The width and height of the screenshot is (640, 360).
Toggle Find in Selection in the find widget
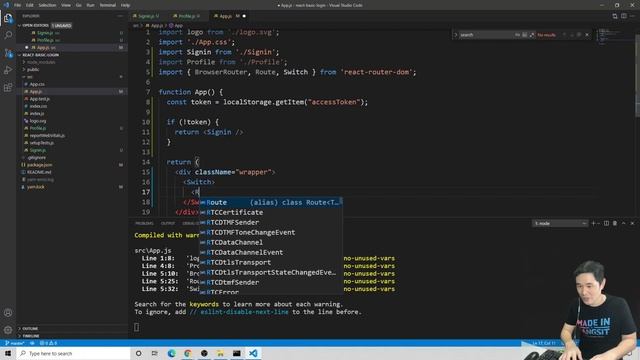(580, 35)
